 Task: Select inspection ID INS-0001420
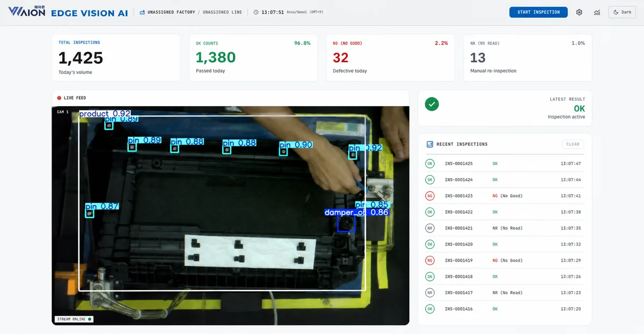pyautogui.click(x=459, y=244)
